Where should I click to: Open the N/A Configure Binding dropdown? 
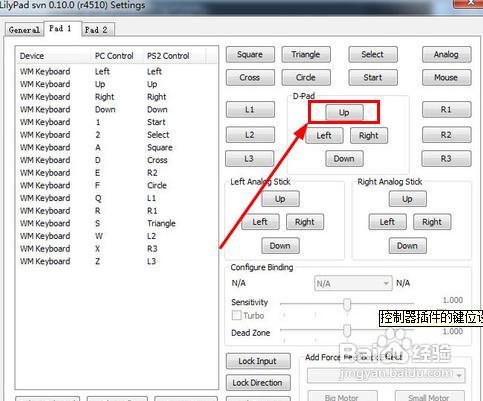353,283
